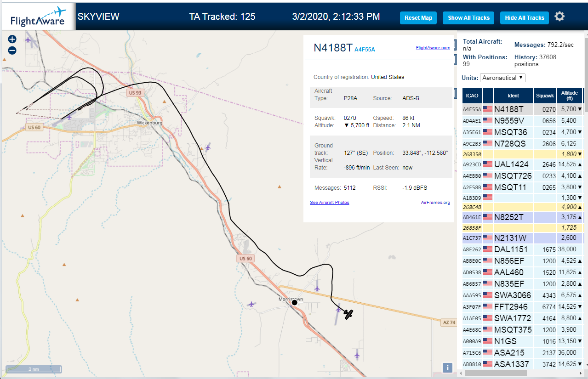
Task: Click the AZ 74 highway shield
Action: [x=449, y=322]
